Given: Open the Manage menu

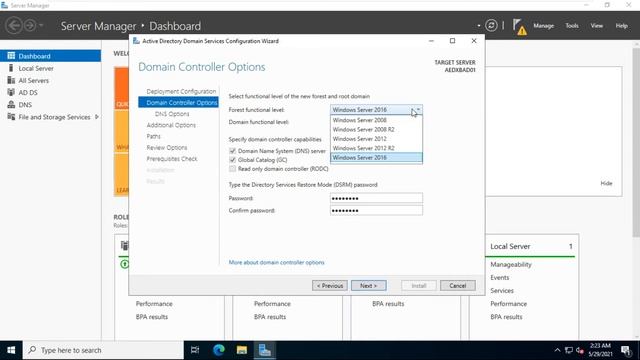Looking at the screenshot, I should (x=543, y=26).
